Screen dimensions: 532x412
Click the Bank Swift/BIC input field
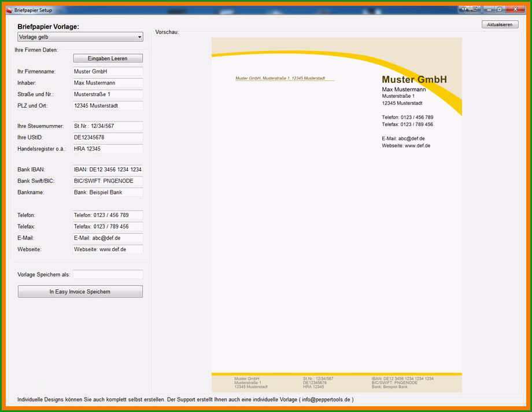point(108,181)
